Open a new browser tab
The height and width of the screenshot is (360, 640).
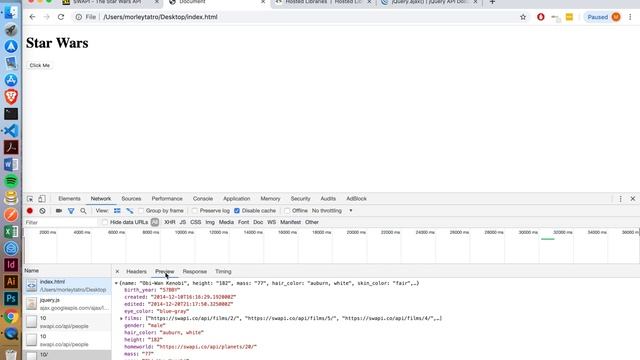point(492,2)
